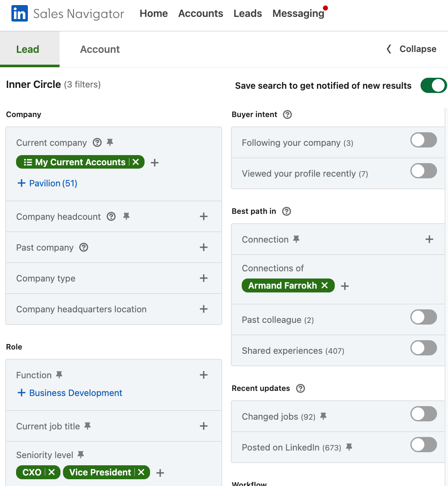Viewport: 448px width, 486px height.
Task: Open Leads in navigation
Action: coord(248,14)
